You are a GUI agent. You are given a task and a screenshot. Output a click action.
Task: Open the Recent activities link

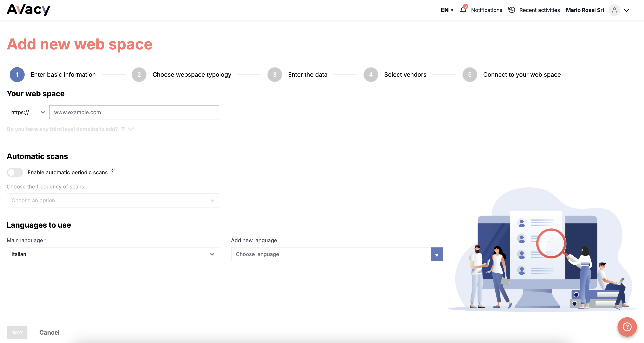click(x=539, y=10)
